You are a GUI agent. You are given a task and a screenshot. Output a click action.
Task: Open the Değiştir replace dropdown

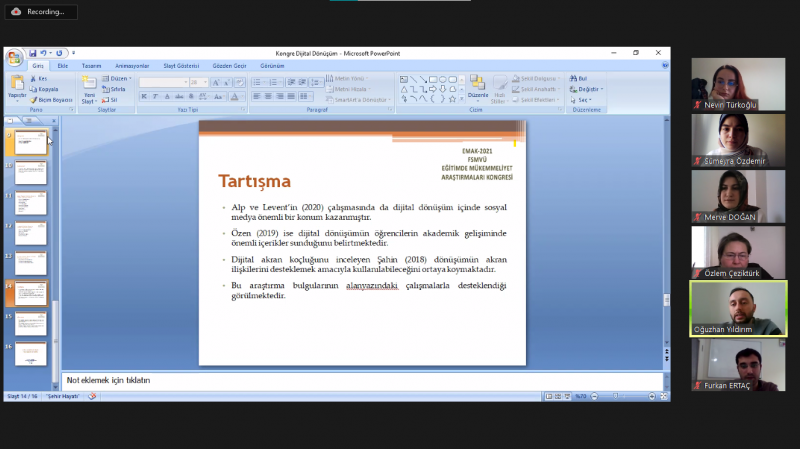(586, 89)
